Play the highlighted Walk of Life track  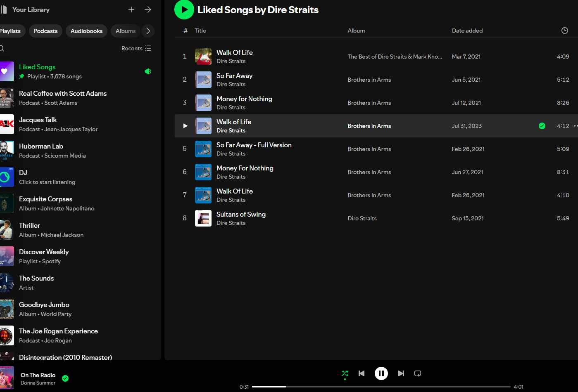(185, 126)
